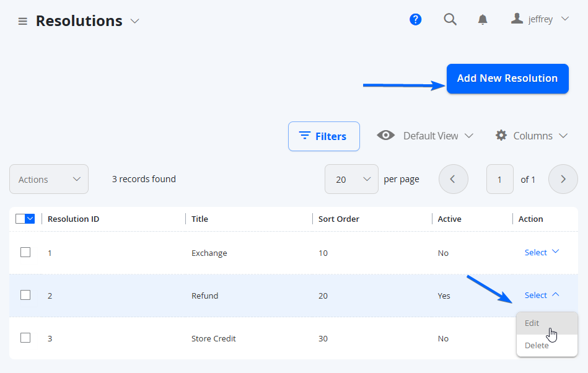The height and width of the screenshot is (373, 588).
Task: Click the 3 records found text
Action: point(144,179)
